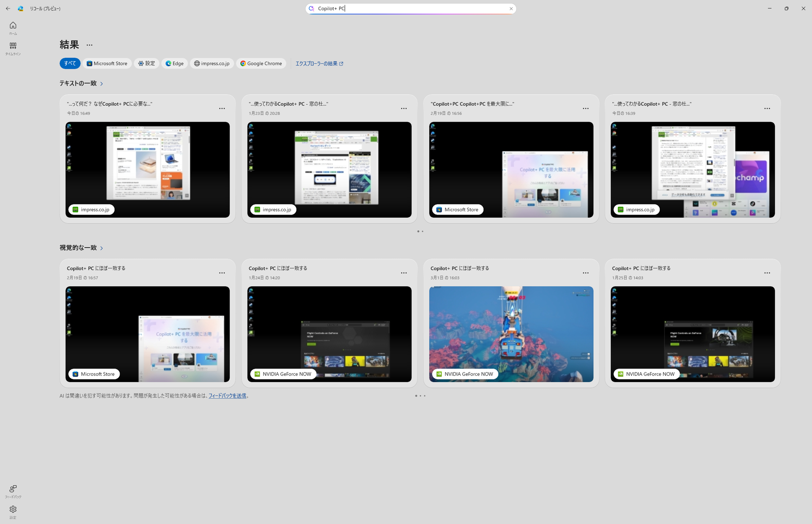This screenshot has width=812, height=524.
Task: Open options menu for 3月1日 16:03 snapshot
Action: click(585, 273)
